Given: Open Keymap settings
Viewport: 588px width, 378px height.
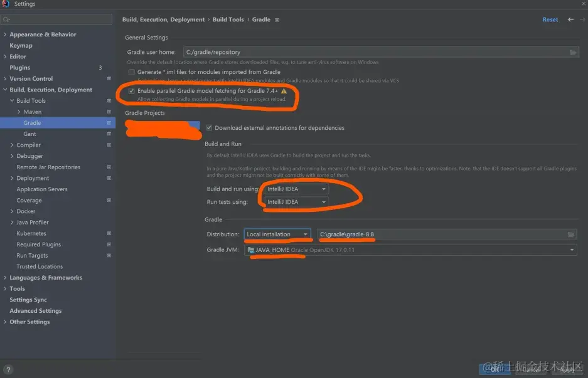Looking at the screenshot, I should [21, 45].
